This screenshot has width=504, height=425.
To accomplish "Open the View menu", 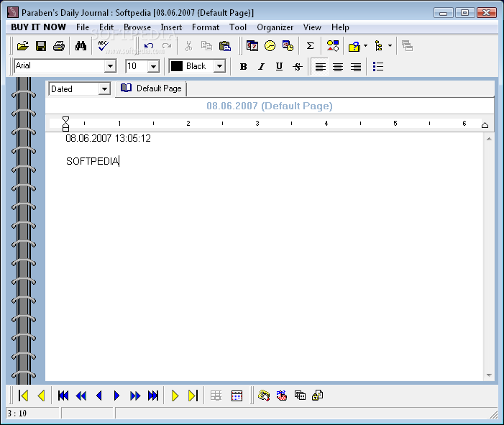I will (x=312, y=27).
